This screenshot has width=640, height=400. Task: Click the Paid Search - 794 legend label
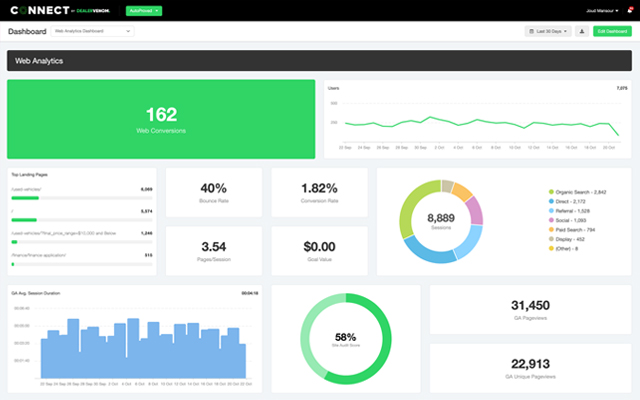click(576, 229)
